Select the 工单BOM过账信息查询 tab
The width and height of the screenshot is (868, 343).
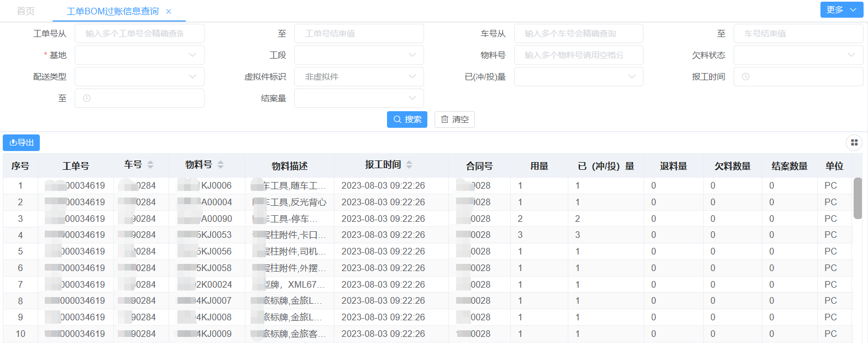pyautogui.click(x=112, y=12)
